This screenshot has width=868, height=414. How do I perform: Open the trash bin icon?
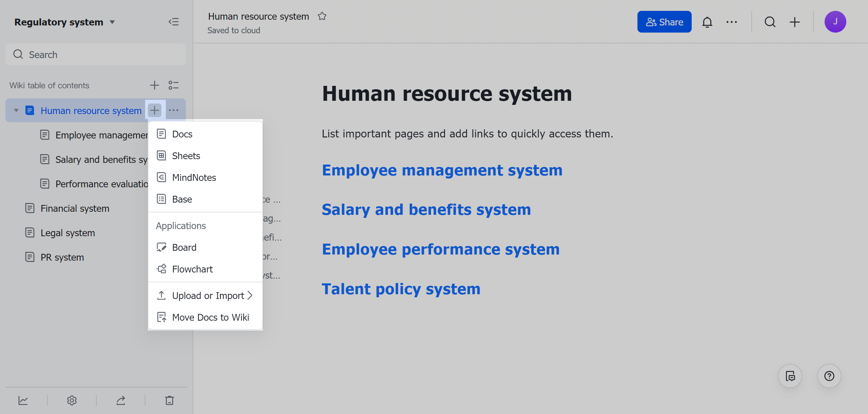click(x=170, y=400)
